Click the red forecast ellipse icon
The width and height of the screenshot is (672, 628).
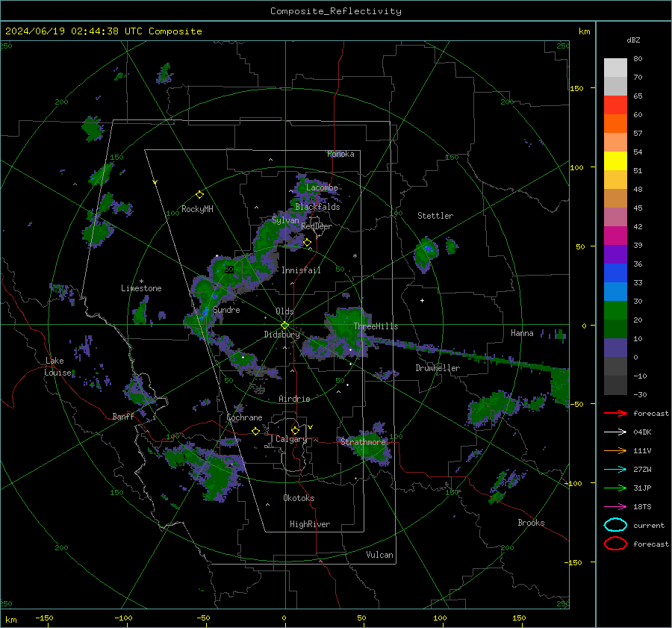click(x=615, y=544)
